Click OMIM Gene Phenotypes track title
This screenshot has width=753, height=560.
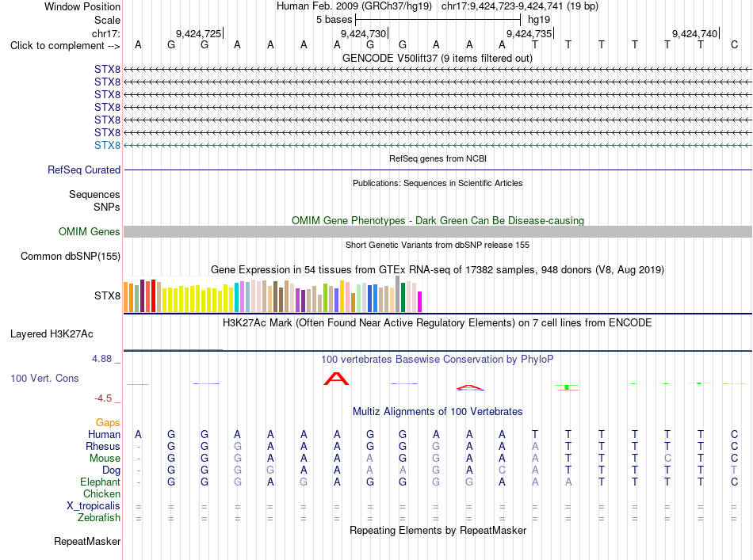[438, 221]
